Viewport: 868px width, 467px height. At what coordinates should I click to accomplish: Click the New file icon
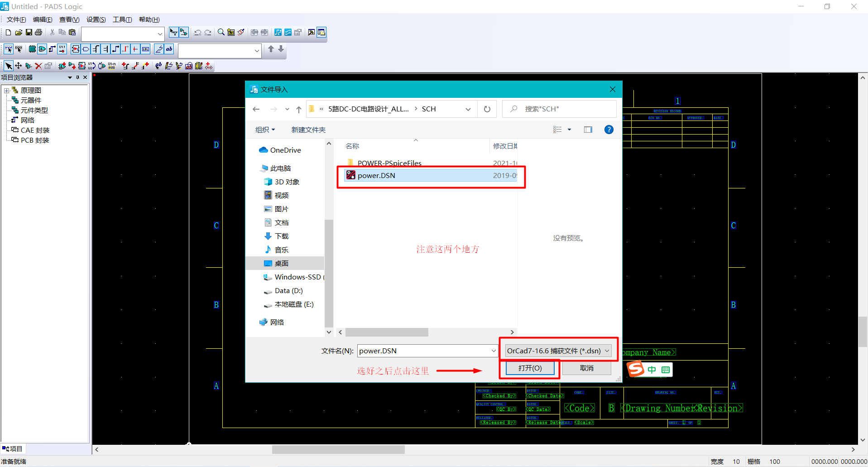tap(8, 33)
